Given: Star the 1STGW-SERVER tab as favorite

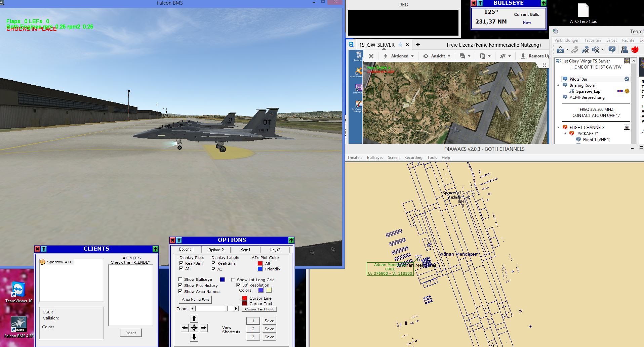Looking at the screenshot, I should tap(400, 45).
